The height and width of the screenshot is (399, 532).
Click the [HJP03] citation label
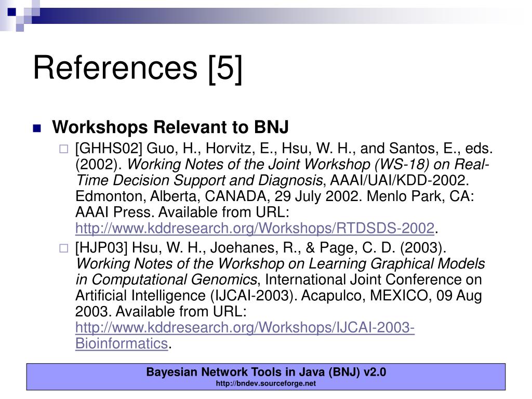click(x=101, y=248)
